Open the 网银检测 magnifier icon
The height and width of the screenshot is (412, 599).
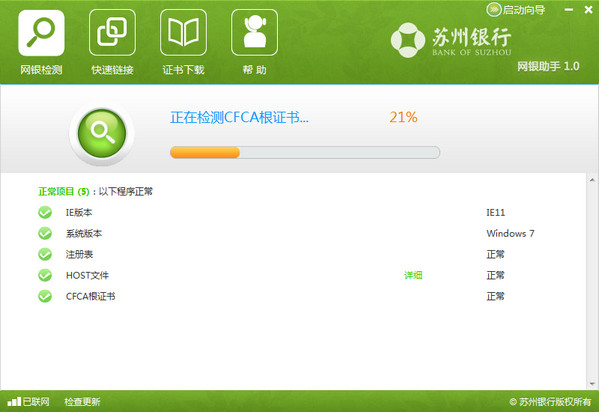[41, 33]
